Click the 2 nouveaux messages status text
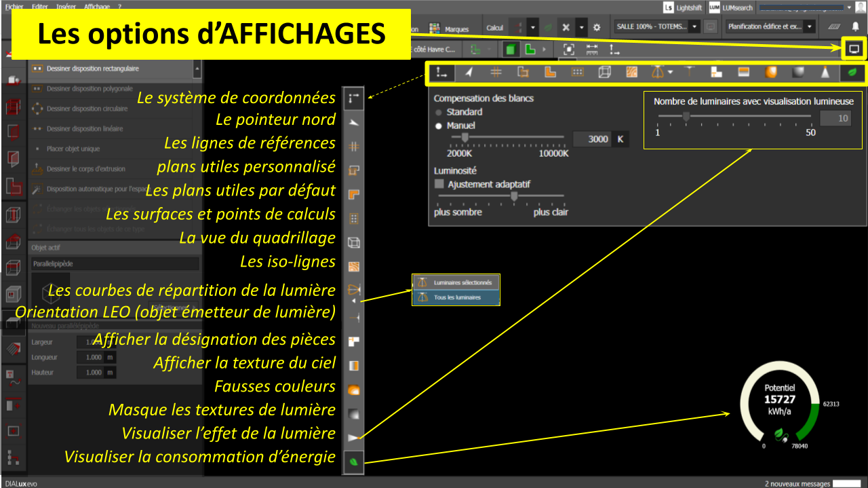Viewport: 868px width, 488px height. pos(797,483)
